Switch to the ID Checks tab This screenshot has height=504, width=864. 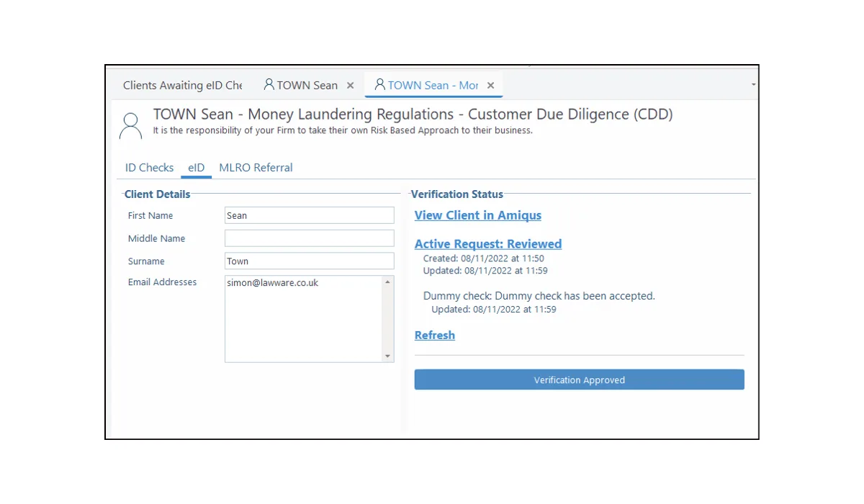[149, 167]
